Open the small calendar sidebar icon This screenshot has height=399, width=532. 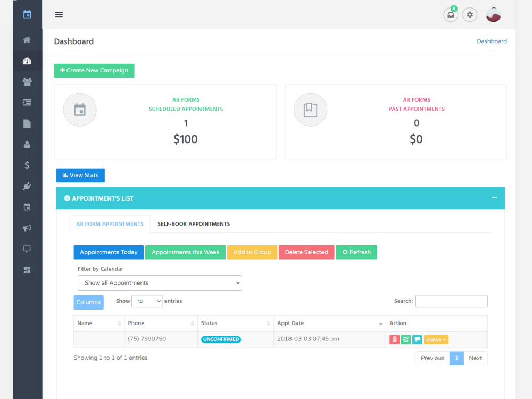[27, 207]
